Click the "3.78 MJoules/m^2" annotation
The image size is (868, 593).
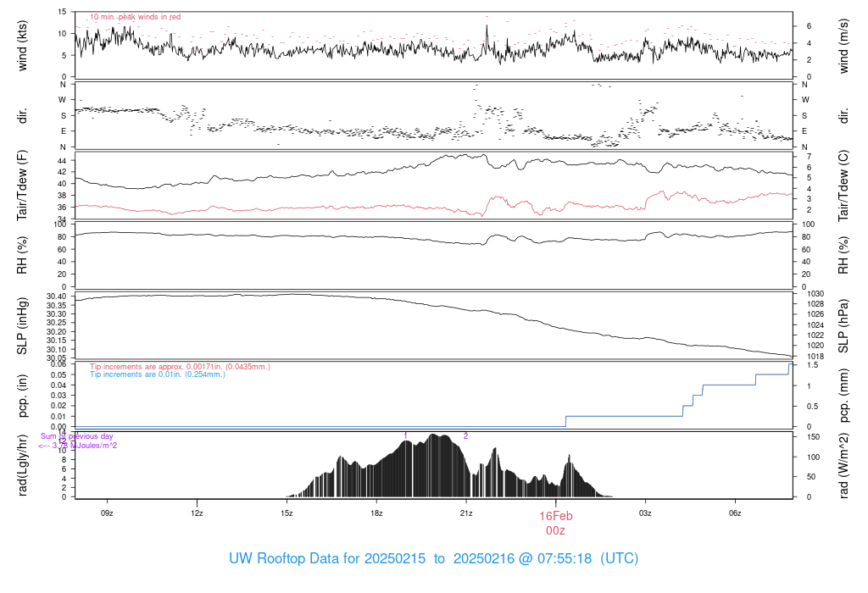[85, 446]
